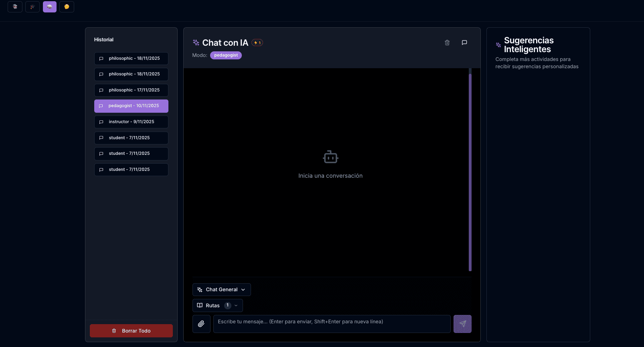Open the last student - 7/11/2025 entry
This screenshot has width=644, height=347.
coord(131,170)
